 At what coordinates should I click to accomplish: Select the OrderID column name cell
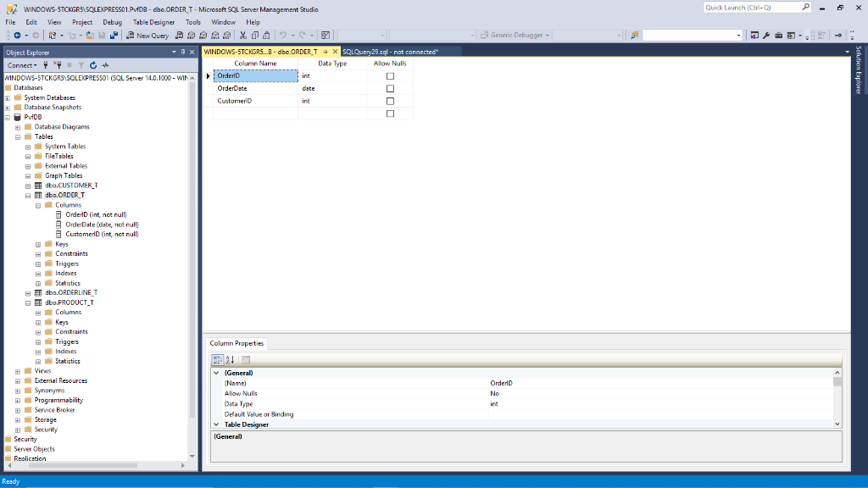point(256,75)
